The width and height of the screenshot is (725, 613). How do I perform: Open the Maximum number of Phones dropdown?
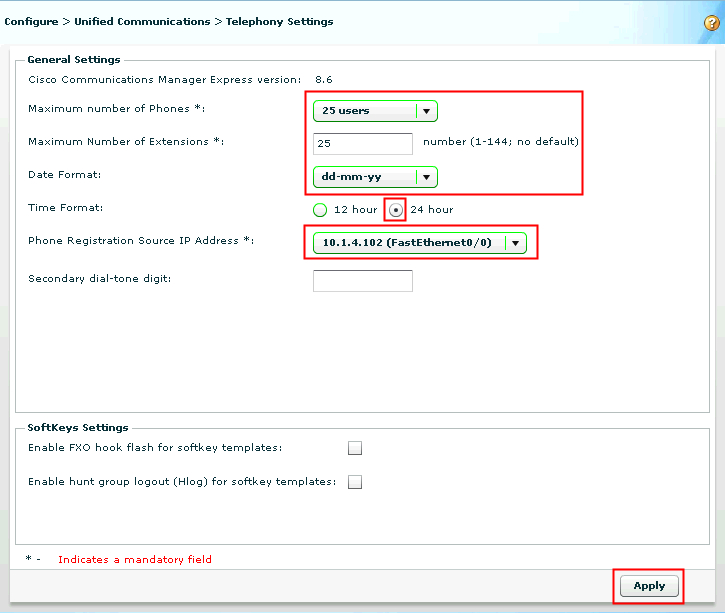tap(375, 111)
